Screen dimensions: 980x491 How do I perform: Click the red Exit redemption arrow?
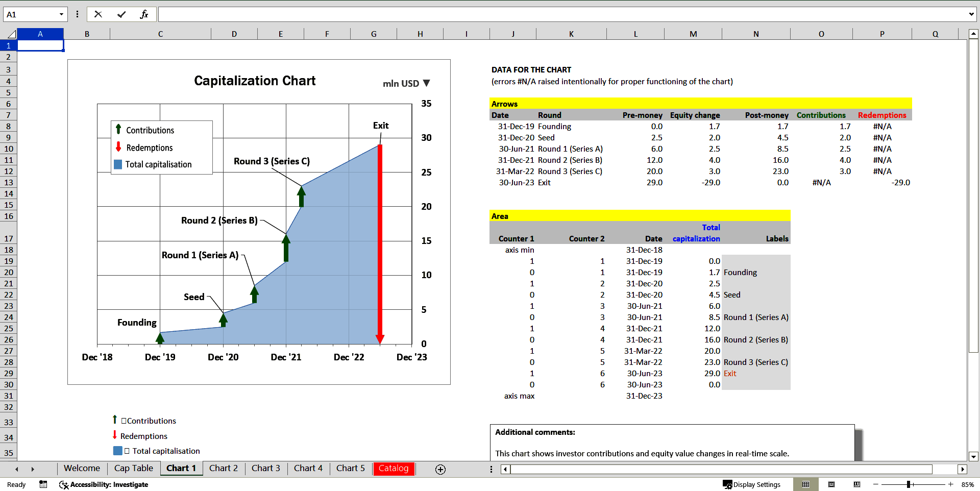point(380,244)
